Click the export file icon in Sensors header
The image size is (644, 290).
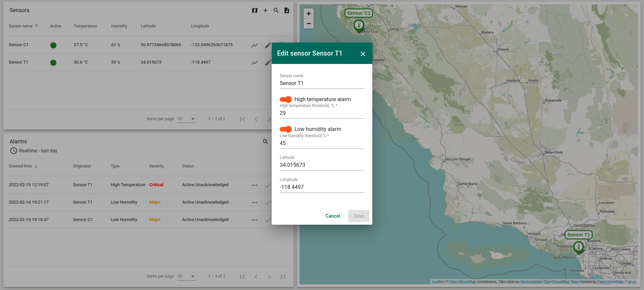click(x=287, y=10)
